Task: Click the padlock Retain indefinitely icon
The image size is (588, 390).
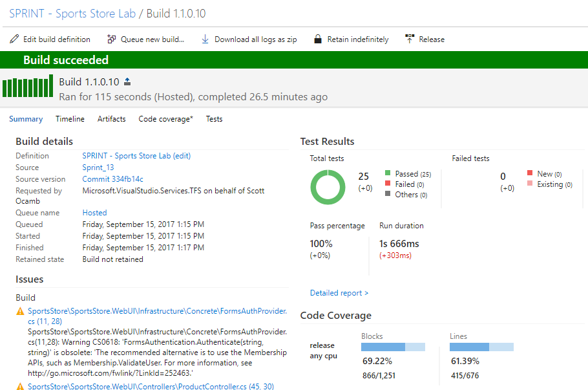Action: click(318, 39)
